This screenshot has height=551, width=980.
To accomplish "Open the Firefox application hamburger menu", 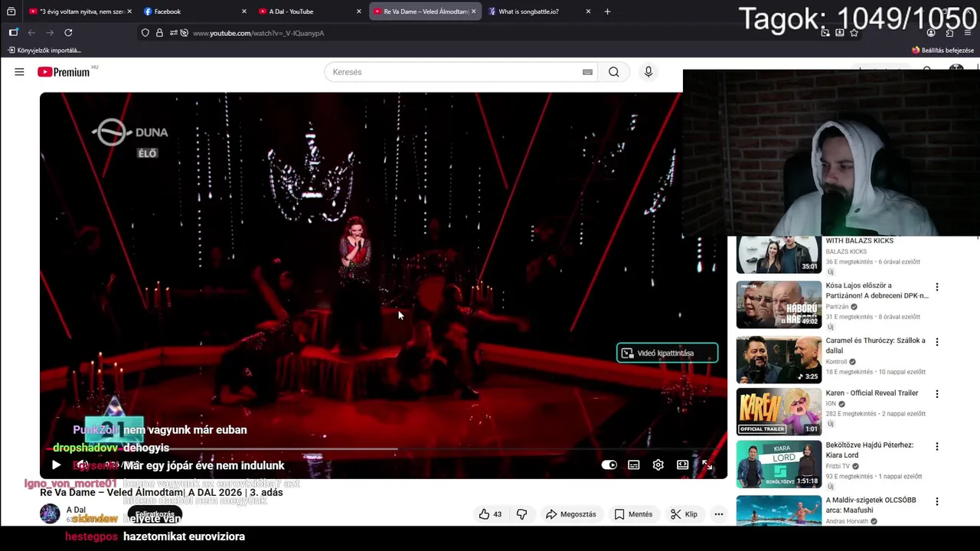I will tap(969, 33).
